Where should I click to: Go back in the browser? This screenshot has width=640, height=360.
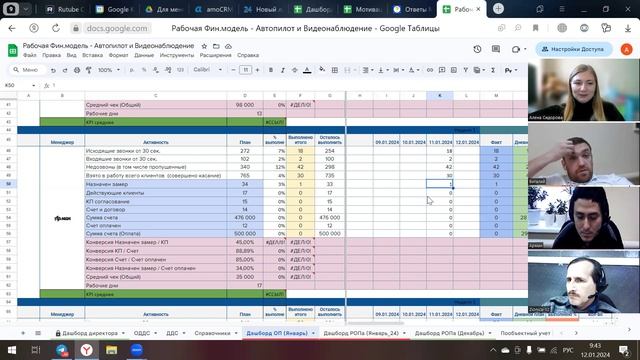[x=12, y=28]
